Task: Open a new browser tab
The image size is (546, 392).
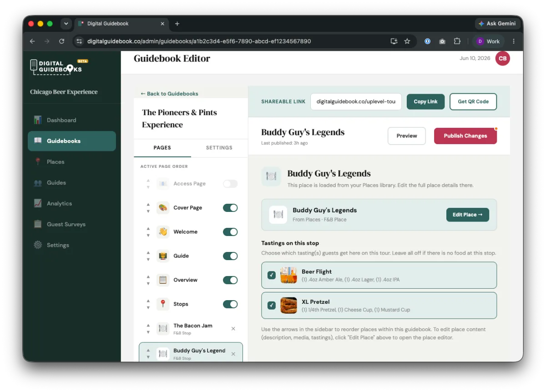Action: point(177,24)
